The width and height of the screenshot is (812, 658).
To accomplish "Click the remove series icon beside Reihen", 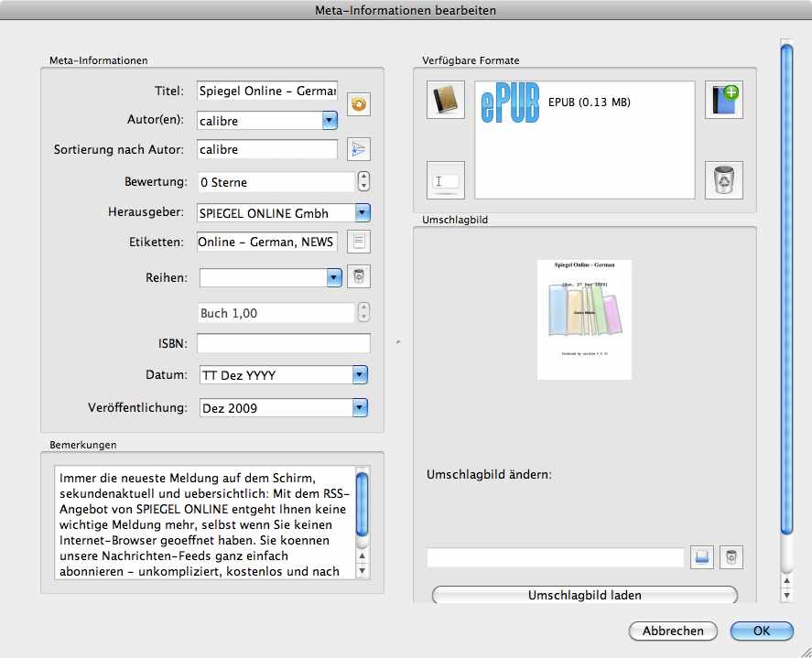I will pos(359,276).
